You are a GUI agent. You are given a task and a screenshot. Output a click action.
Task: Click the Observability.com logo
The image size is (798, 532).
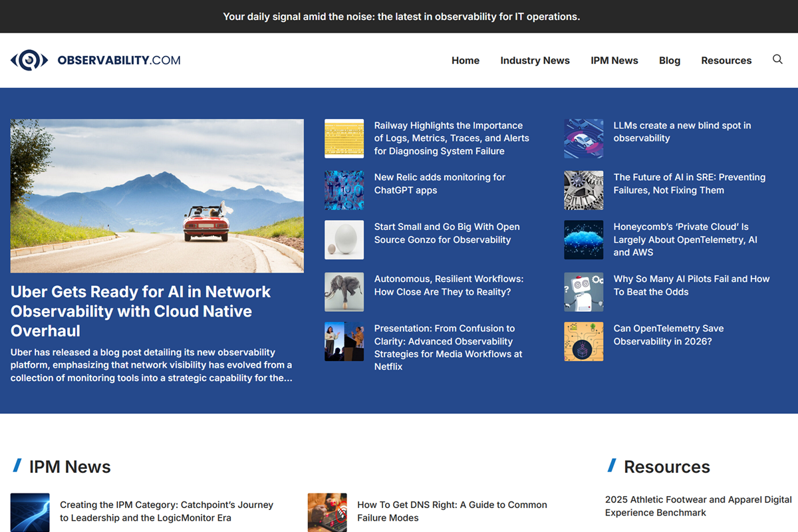(x=96, y=61)
